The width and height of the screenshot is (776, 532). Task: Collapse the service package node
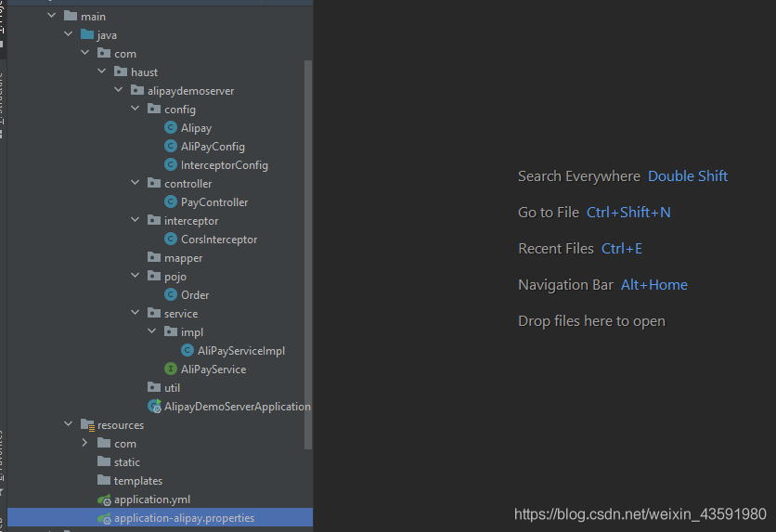point(136,314)
